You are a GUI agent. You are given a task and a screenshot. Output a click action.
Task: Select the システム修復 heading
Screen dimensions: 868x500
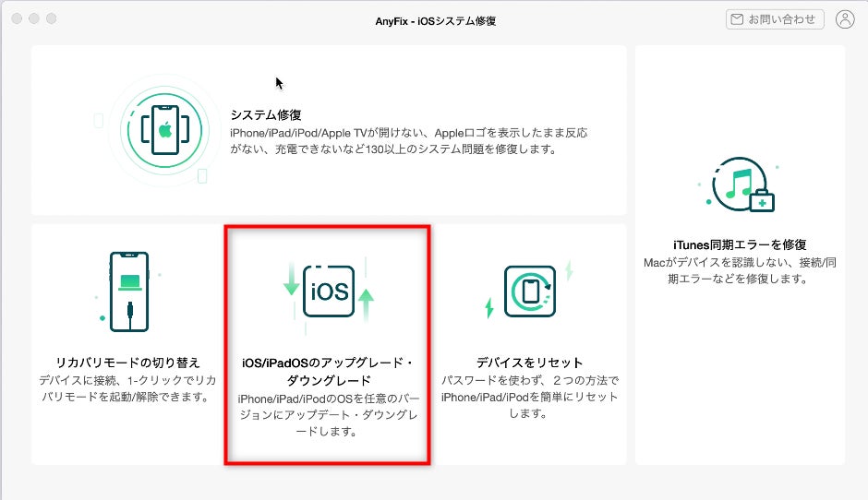(266, 115)
